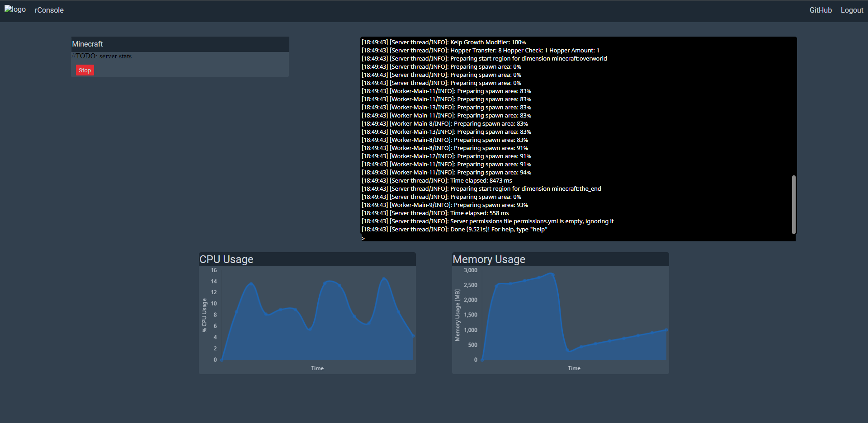This screenshot has width=868, height=423.
Task: Open the rConsole home link
Action: point(49,10)
